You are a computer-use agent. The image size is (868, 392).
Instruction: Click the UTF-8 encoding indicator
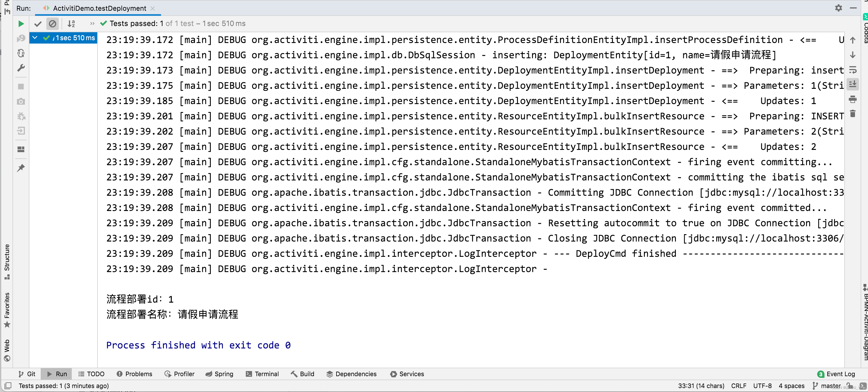pyautogui.click(x=762, y=385)
